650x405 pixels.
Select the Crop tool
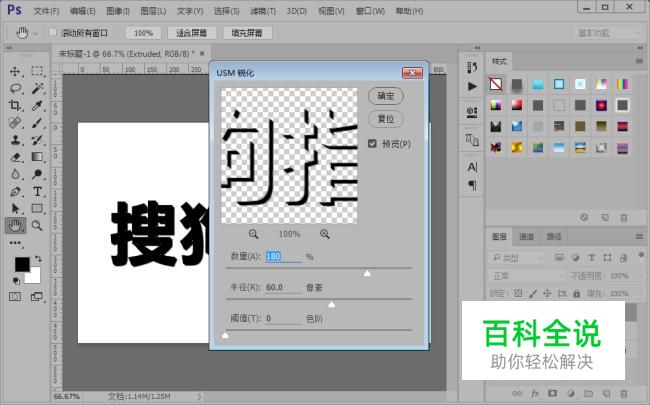(15, 105)
